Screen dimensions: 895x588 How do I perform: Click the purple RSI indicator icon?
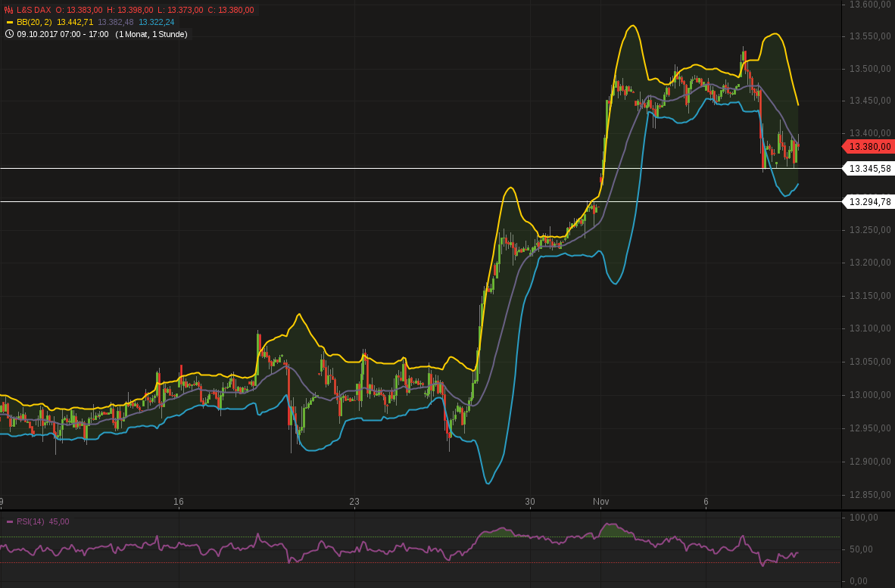[x=9, y=522]
